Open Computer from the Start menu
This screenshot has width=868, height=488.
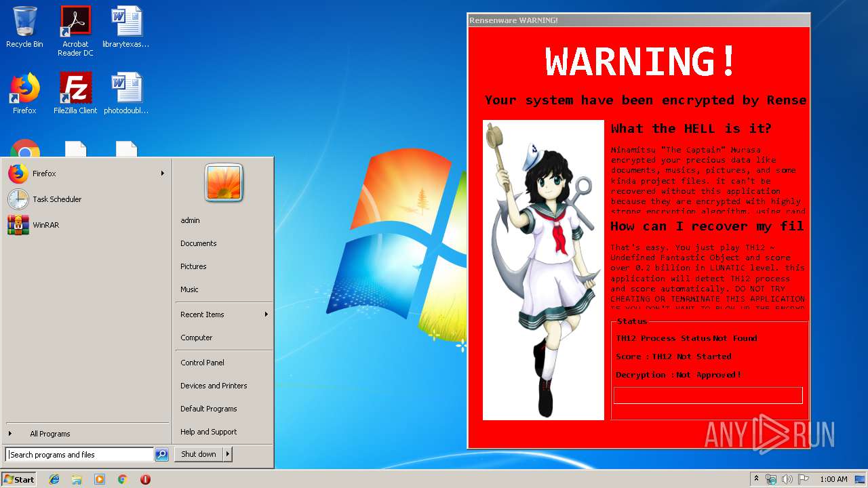(x=197, y=338)
